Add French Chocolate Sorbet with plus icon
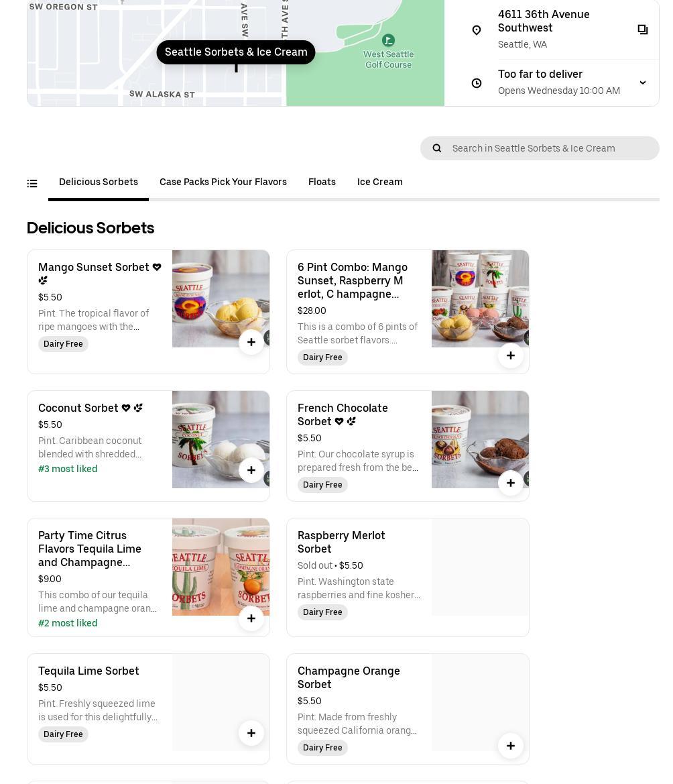673x784 pixels. pos(511,483)
